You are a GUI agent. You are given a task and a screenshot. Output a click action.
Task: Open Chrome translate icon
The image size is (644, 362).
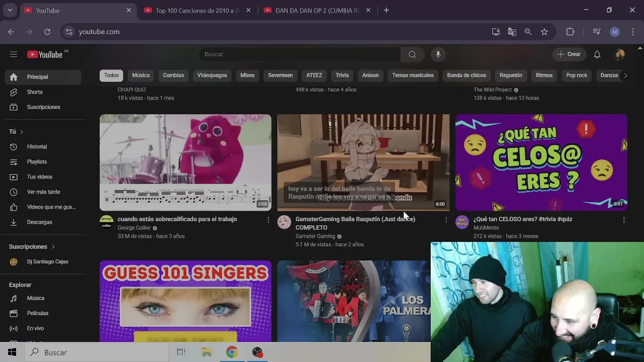coord(512,32)
